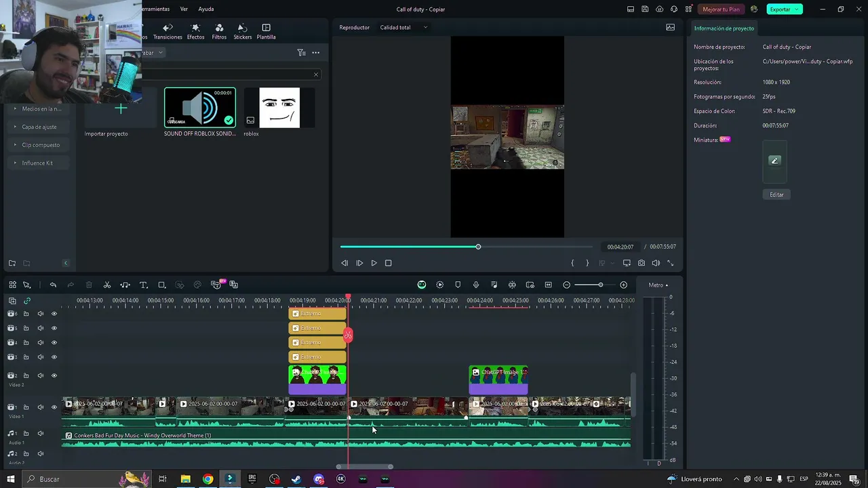Select the SOUND OFF ROBLOX media thumbnail
This screenshot has width=868, height=488.
pyautogui.click(x=200, y=108)
